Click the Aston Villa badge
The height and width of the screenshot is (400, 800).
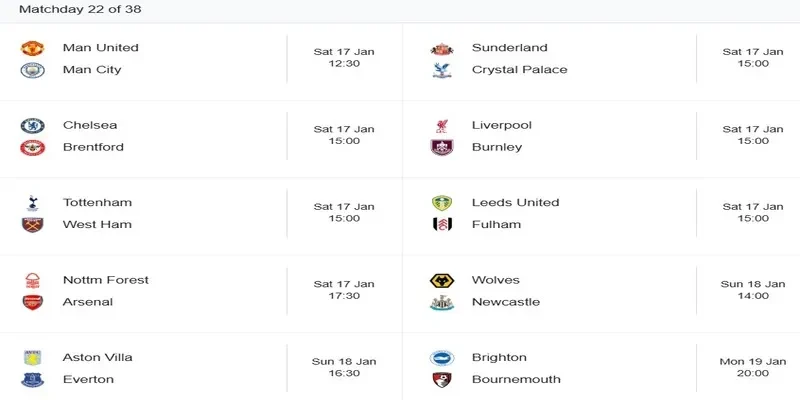tap(32, 358)
